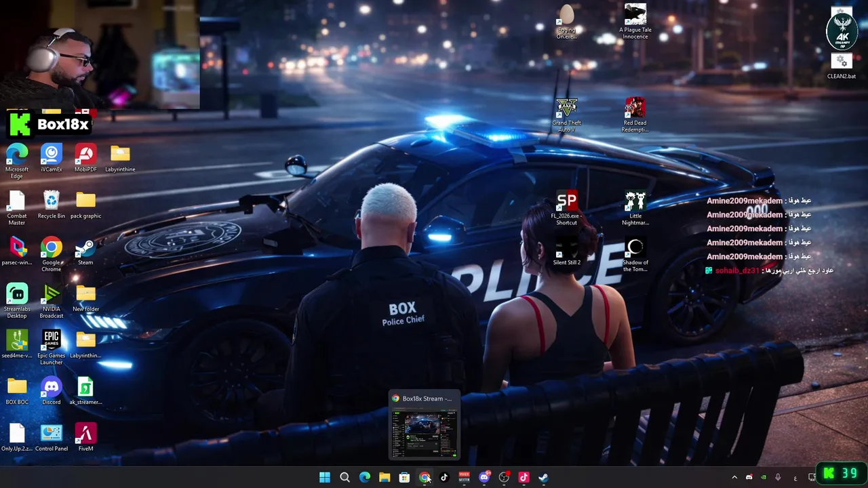Open the Discord desktop shortcut
This screenshot has height=488, width=868.
point(52,391)
